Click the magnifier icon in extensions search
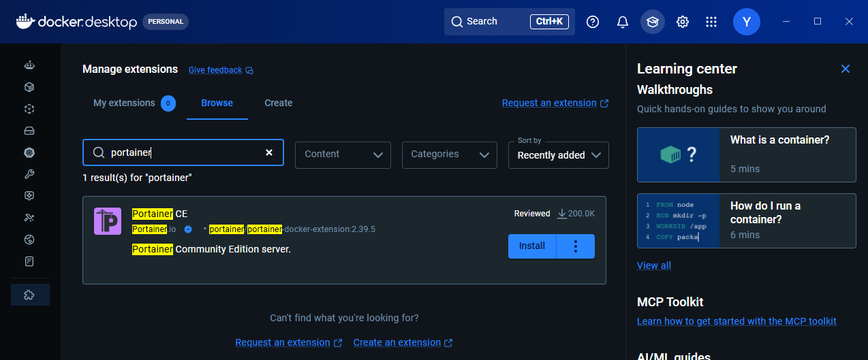This screenshot has width=868, height=360. pyautogui.click(x=99, y=152)
